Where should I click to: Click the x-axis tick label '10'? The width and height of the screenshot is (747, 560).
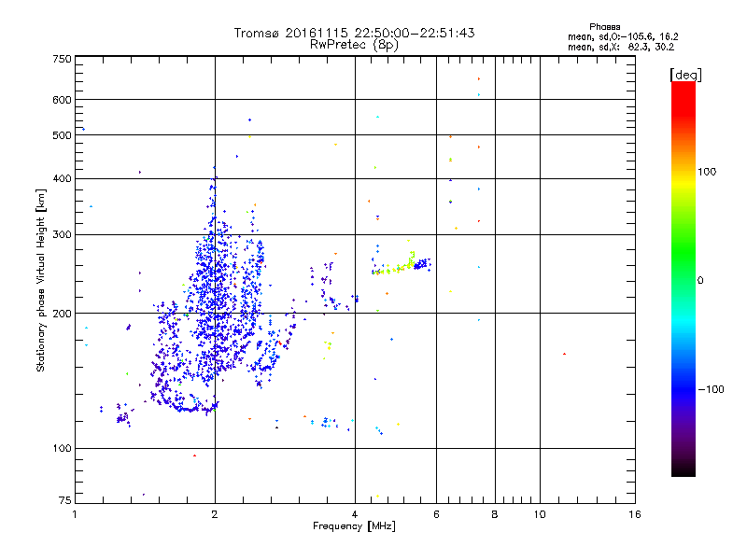(540, 514)
